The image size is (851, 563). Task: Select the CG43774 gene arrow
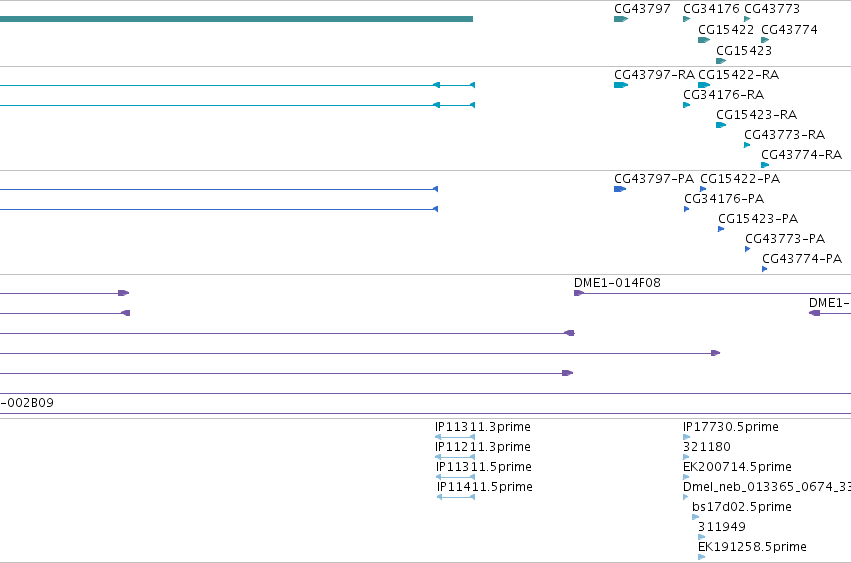point(765,40)
